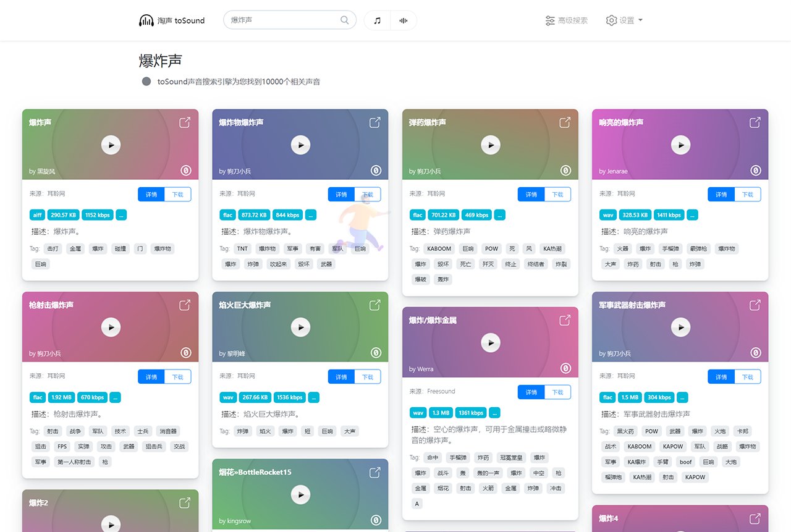The width and height of the screenshot is (791, 532).
Task: Click CC0 license icon on kingsrow card
Action: tap(376, 520)
